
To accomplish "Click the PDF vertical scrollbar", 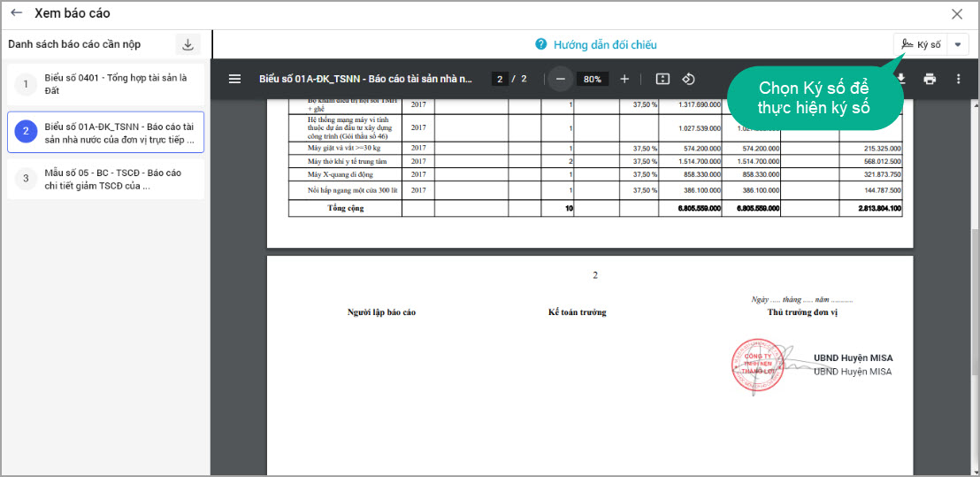I will click(x=975, y=300).
